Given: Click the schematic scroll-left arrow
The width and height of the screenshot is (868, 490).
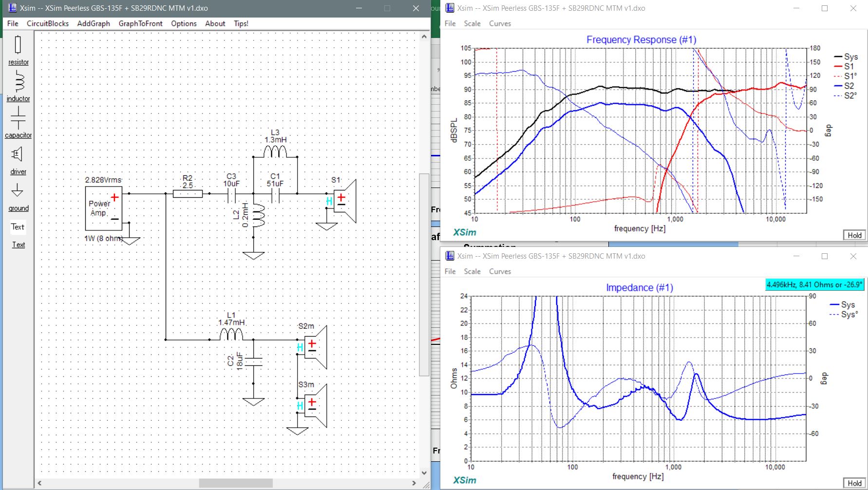Looking at the screenshot, I should point(39,483).
